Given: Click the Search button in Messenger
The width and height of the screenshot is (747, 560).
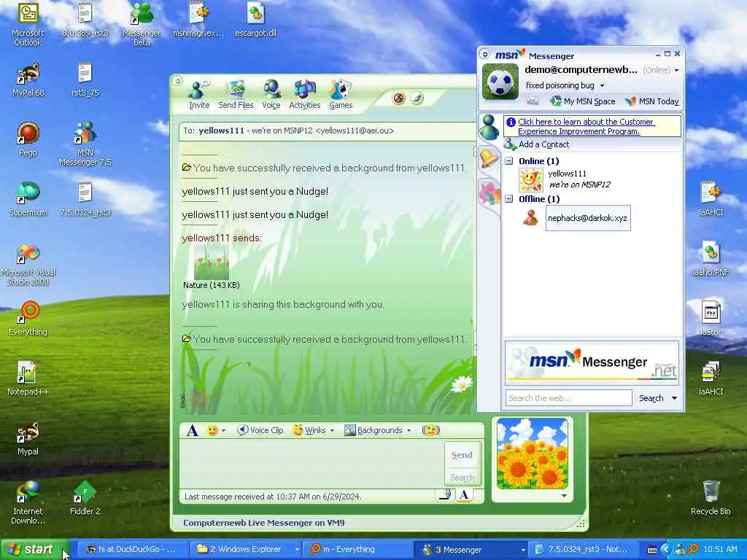Looking at the screenshot, I should [x=651, y=398].
